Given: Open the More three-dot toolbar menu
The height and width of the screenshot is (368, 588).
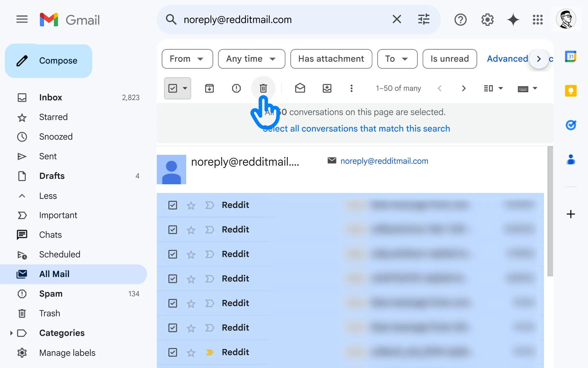Looking at the screenshot, I should [352, 88].
